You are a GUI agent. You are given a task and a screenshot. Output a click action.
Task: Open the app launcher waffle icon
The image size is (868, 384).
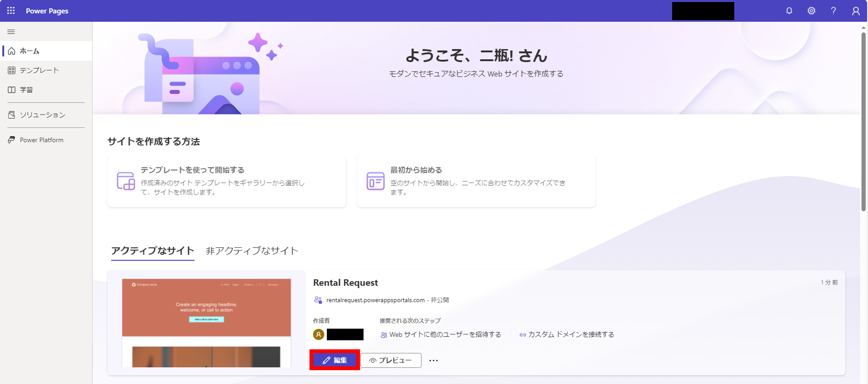11,11
